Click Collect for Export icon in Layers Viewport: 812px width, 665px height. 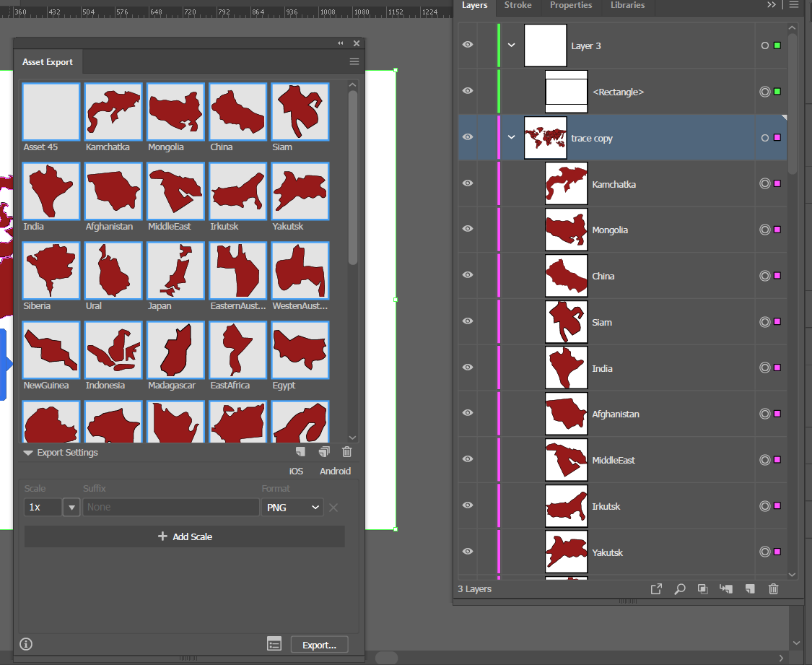[x=656, y=589]
